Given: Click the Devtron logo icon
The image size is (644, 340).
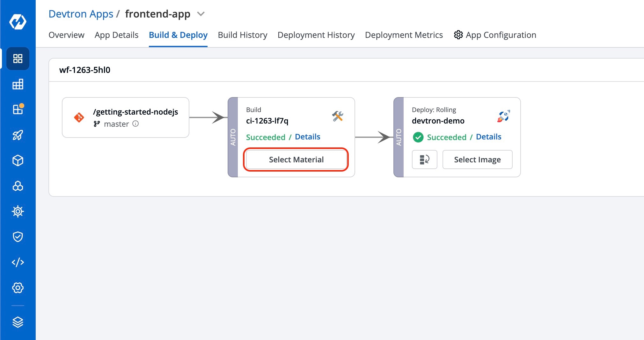Looking at the screenshot, I should [x=18, y=22].
